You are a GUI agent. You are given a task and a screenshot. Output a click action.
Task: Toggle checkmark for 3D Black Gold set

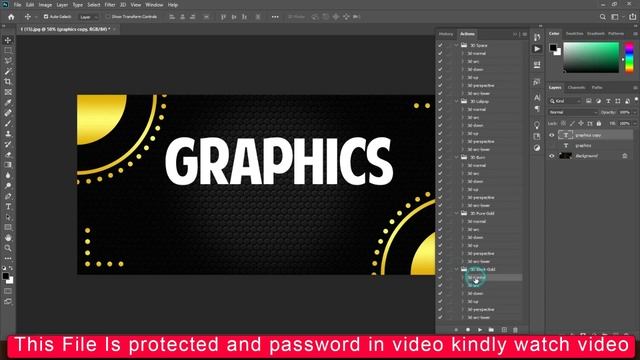click(x=440, y=269)
